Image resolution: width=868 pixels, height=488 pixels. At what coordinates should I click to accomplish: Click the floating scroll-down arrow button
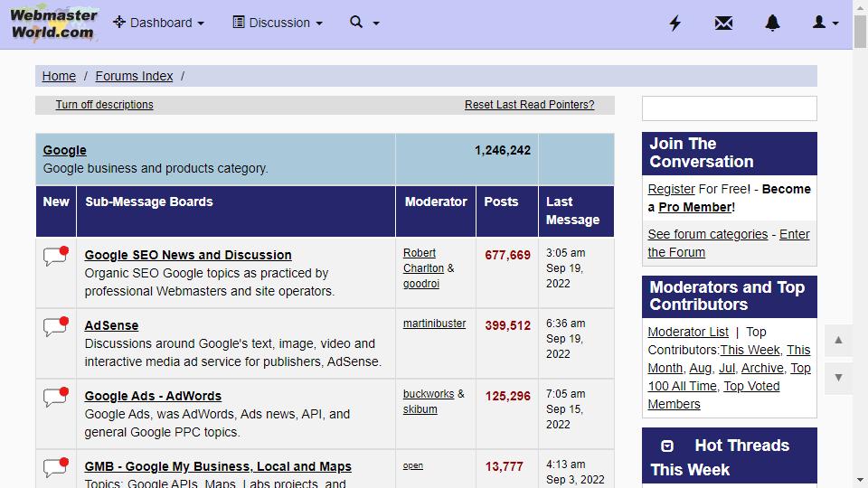click(x=838, y=378)
